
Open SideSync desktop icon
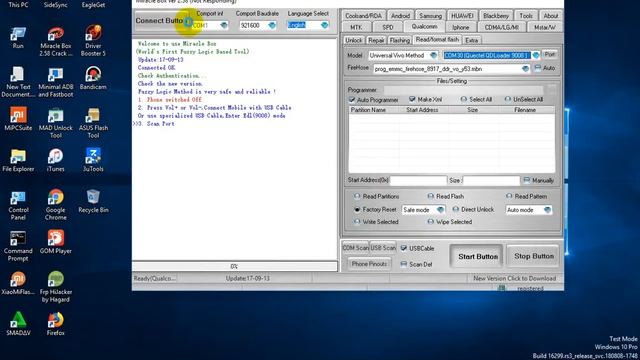click(56, 5)
